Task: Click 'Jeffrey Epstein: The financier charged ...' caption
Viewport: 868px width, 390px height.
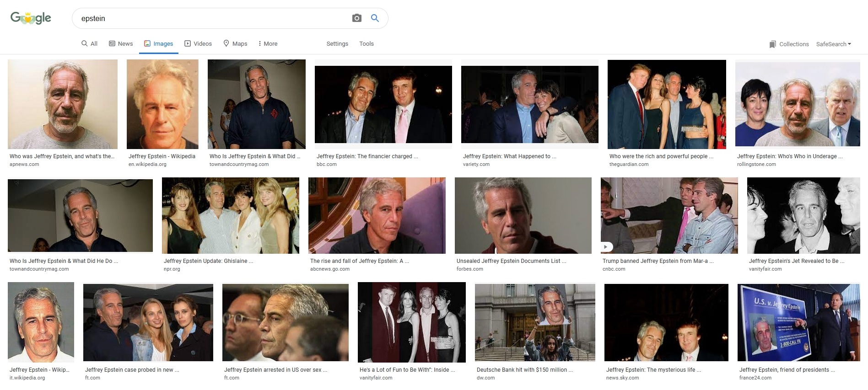Action: point(367,156)
